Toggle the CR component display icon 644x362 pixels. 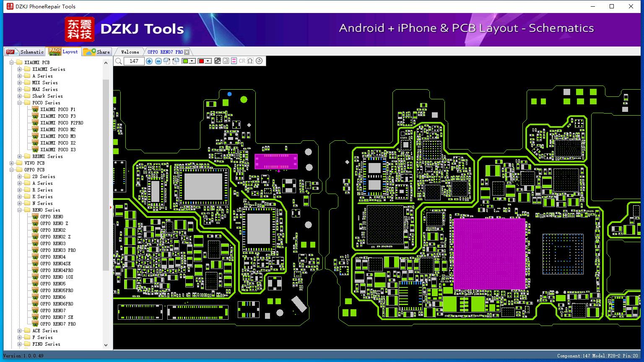tap(242, 61)
